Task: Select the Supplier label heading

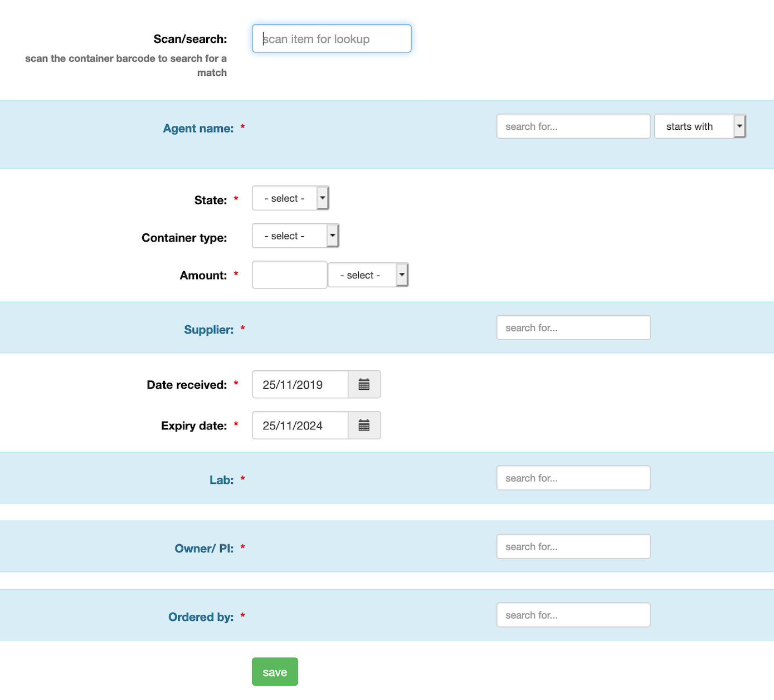Action: [x=208, y=329]
